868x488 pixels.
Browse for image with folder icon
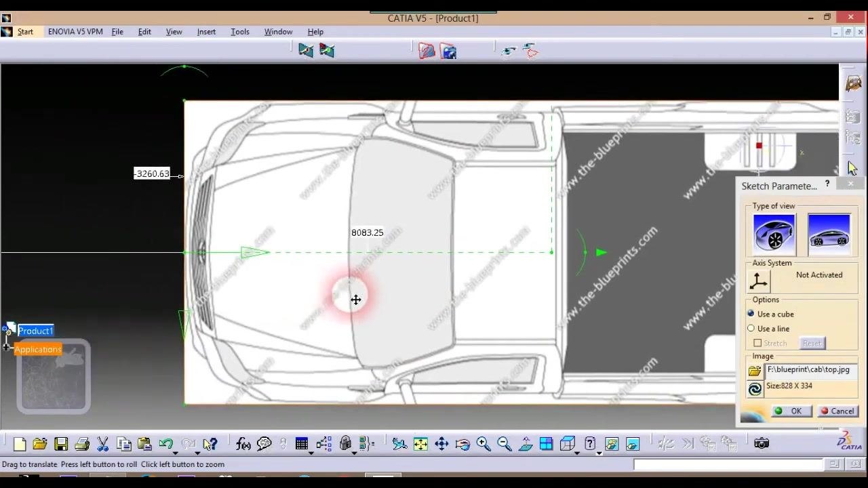tap(755, 371)
